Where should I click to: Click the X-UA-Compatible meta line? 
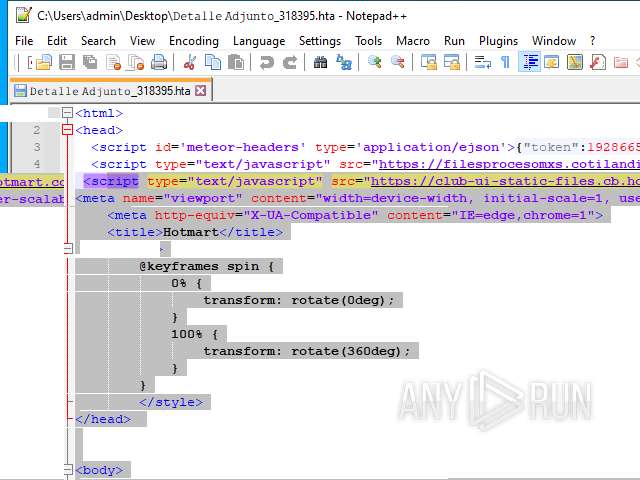(x=355, y=215)
